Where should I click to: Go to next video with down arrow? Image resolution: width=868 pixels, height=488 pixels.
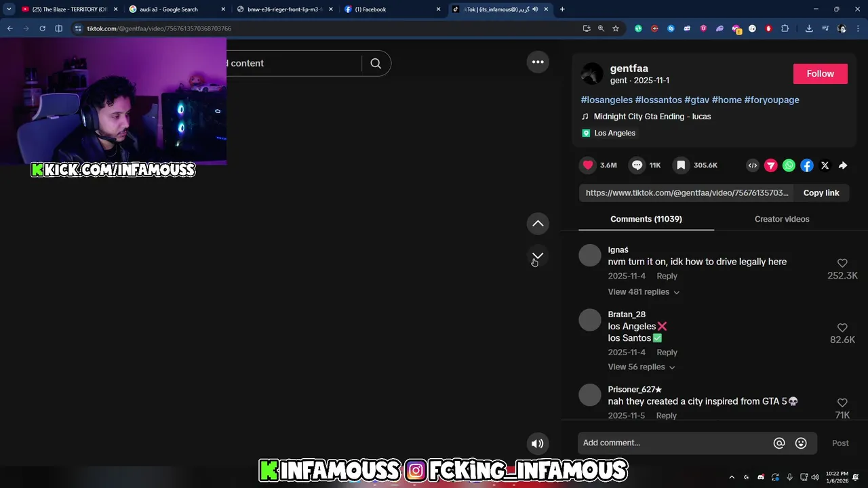(538, 256)
